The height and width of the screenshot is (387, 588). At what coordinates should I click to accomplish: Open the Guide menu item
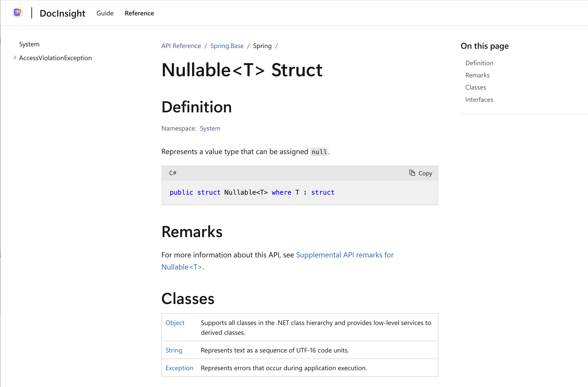(105, 13)
